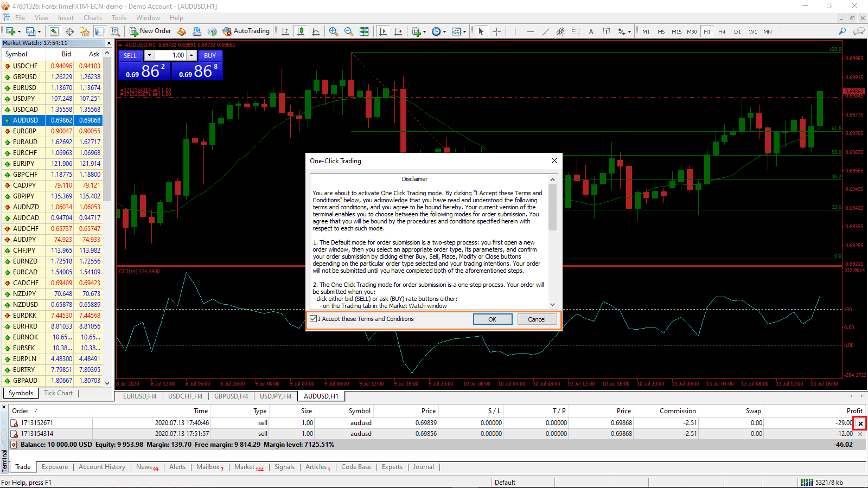Check I Accept these Terms and Conditions
The height and width of the screenshot is (488, 868).
tap(314, 319)
